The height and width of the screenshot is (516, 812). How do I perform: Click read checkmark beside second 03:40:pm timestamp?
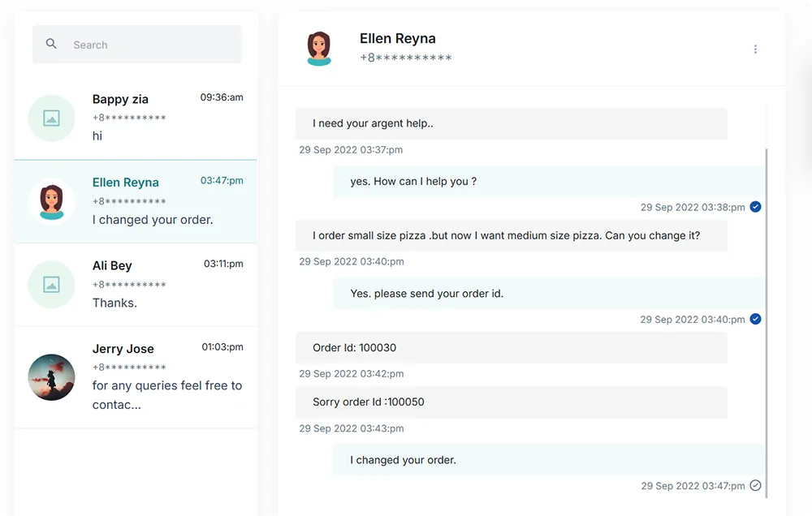pos(755,319)
